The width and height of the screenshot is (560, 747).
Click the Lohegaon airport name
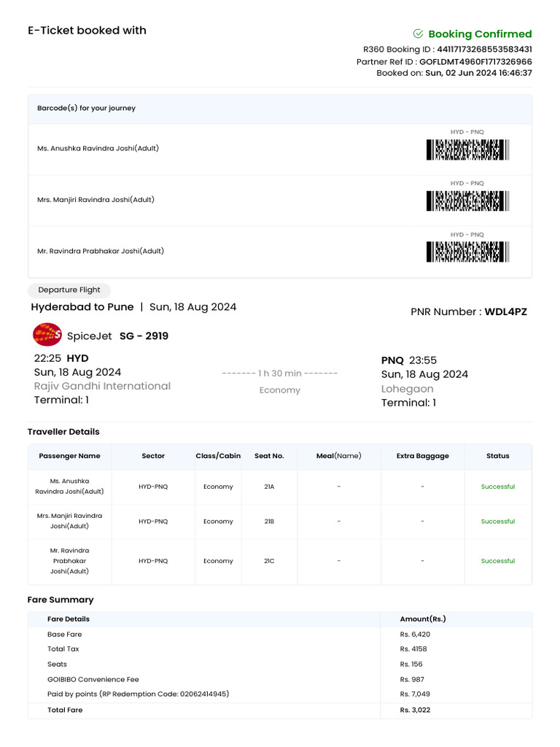click(x=407, y=389)
